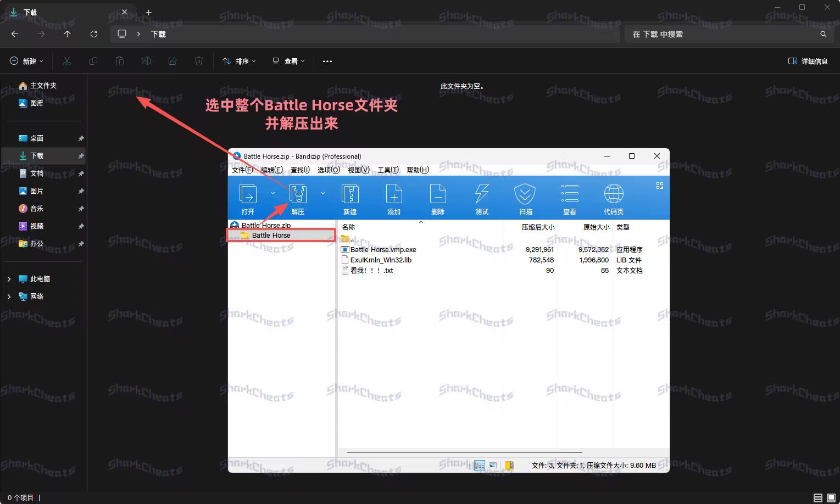Screen dimensions: 840x504
Task: Open the Sort (排序) dropdown in Explorer
Action: click(239, 61)
